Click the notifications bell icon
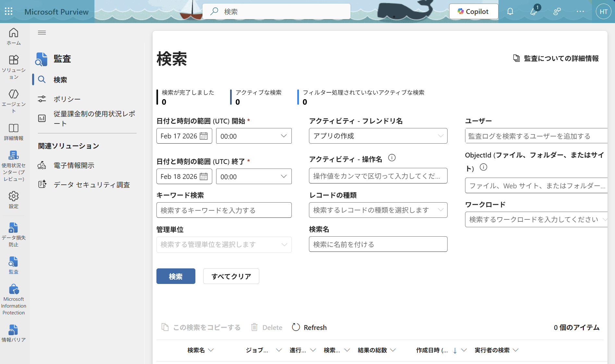615x364 pixels. (510, 12)
